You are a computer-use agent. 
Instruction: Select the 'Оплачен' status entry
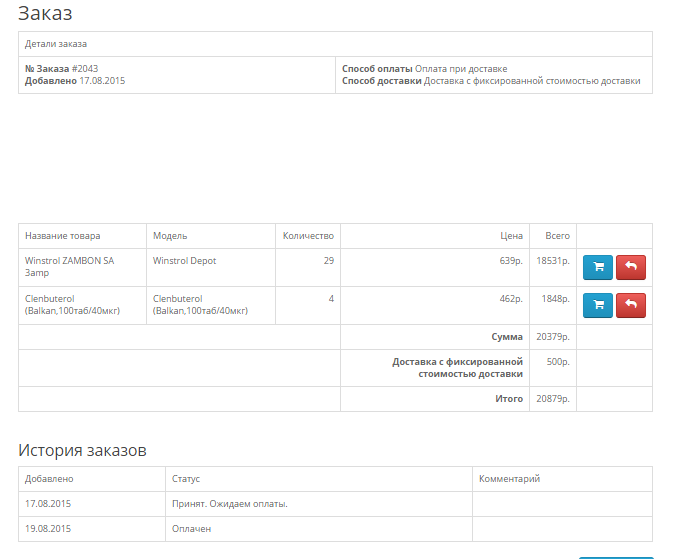pos(191,529)
